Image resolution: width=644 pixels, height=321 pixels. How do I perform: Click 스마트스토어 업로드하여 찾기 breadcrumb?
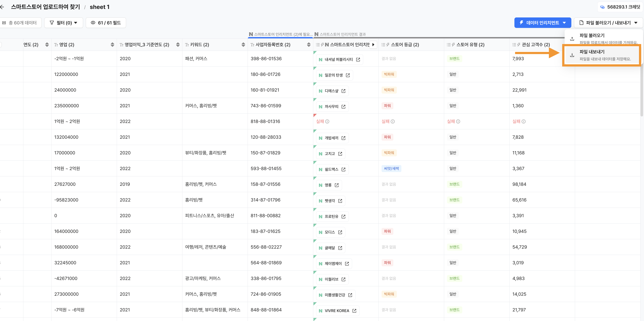(x=45, y=7)
